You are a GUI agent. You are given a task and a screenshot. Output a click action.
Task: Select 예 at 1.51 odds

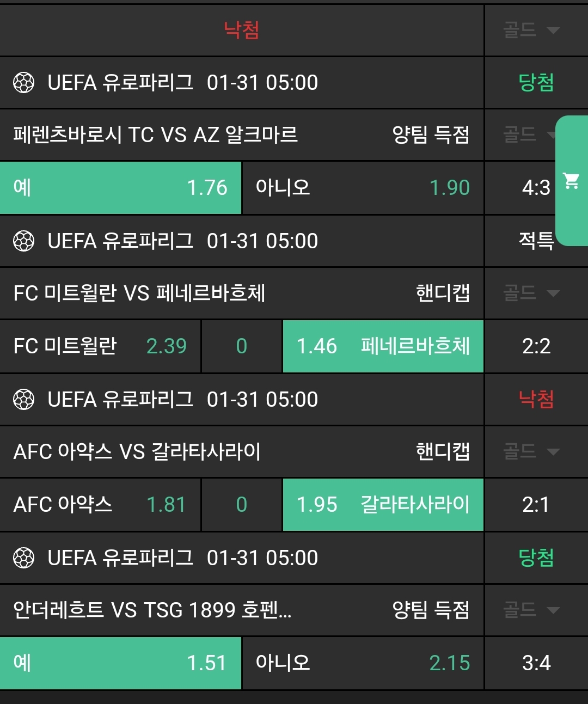(120, 663)
